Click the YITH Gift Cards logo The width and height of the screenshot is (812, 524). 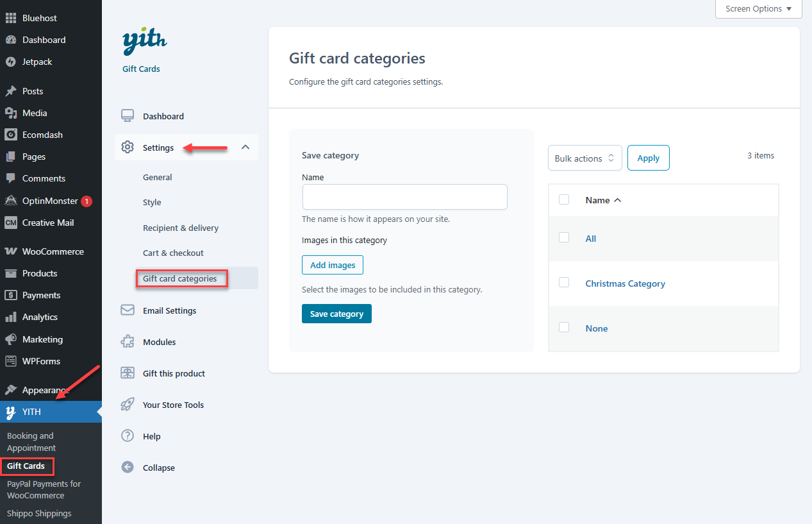(144, 41)
